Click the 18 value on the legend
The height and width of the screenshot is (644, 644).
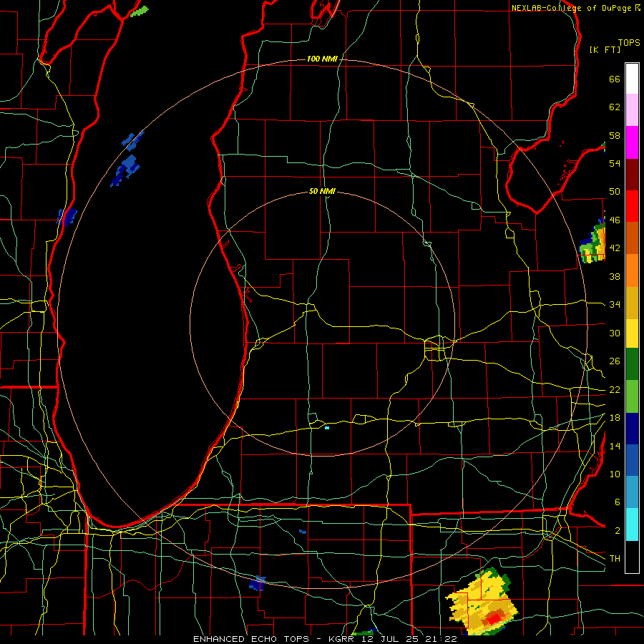[615, 418]
